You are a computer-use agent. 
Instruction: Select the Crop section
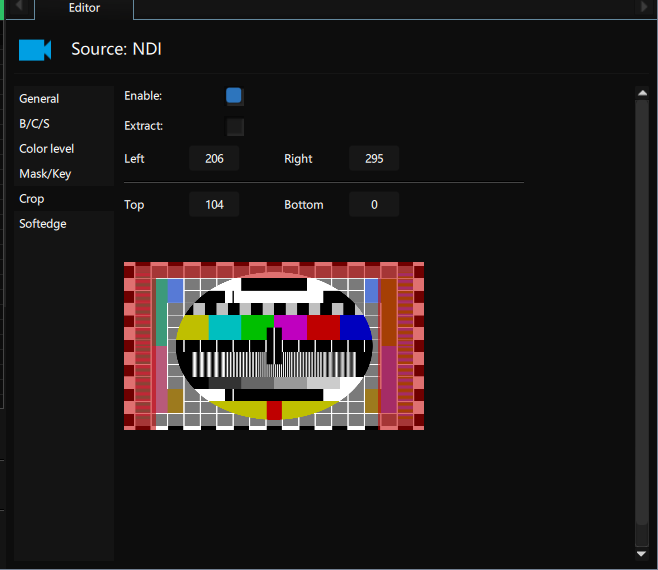pos(64,199)
